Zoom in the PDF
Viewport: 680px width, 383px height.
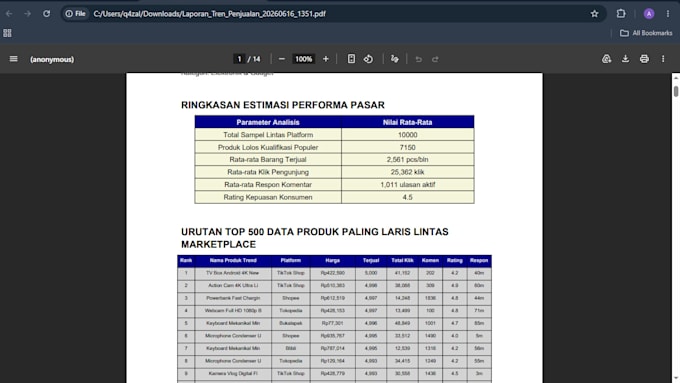pyautogui.click(x=326, y=59)
